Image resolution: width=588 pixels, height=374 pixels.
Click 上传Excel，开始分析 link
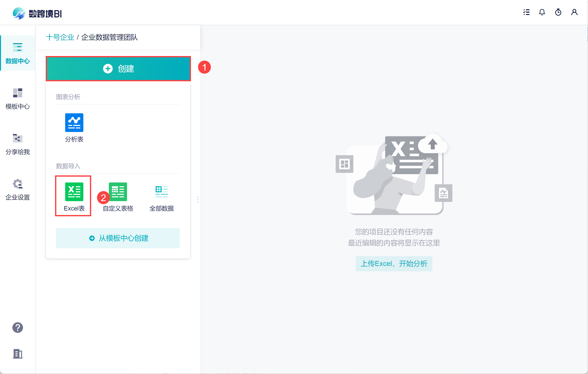click(x=394, y=264)
